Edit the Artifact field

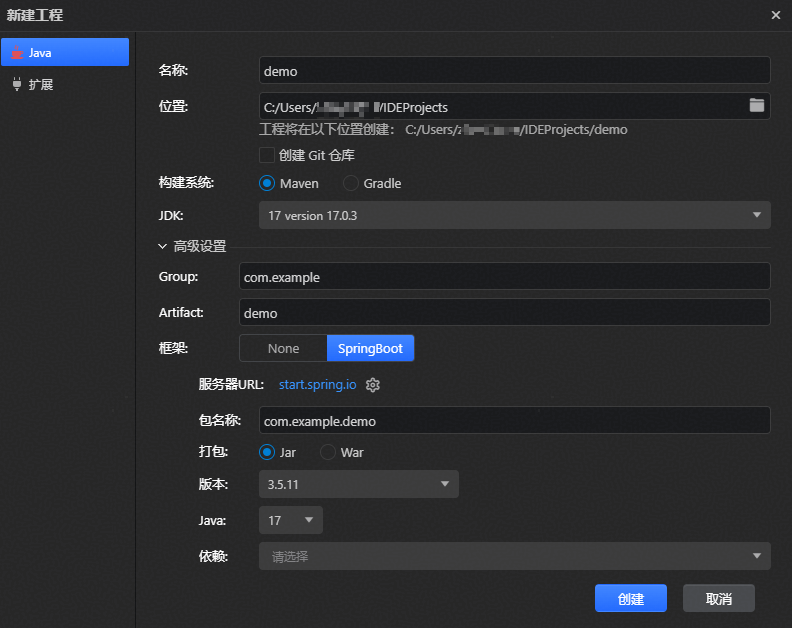coord(505,312)
